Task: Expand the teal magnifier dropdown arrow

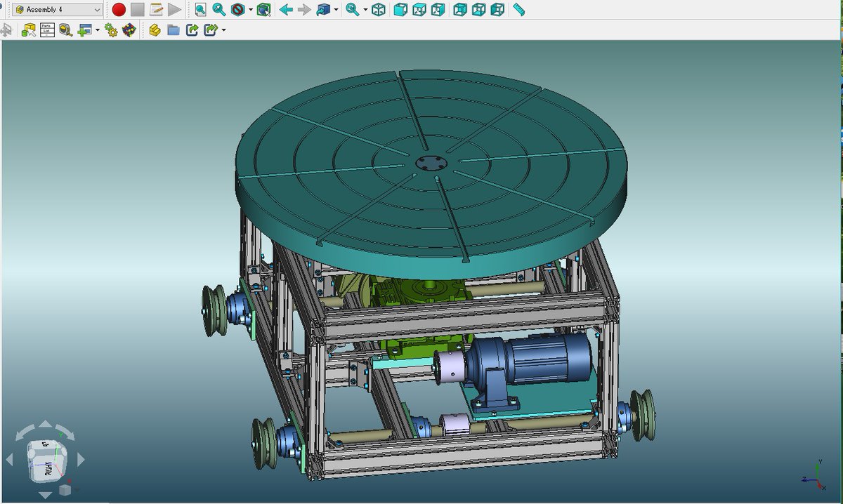Action: click(365, 11)
